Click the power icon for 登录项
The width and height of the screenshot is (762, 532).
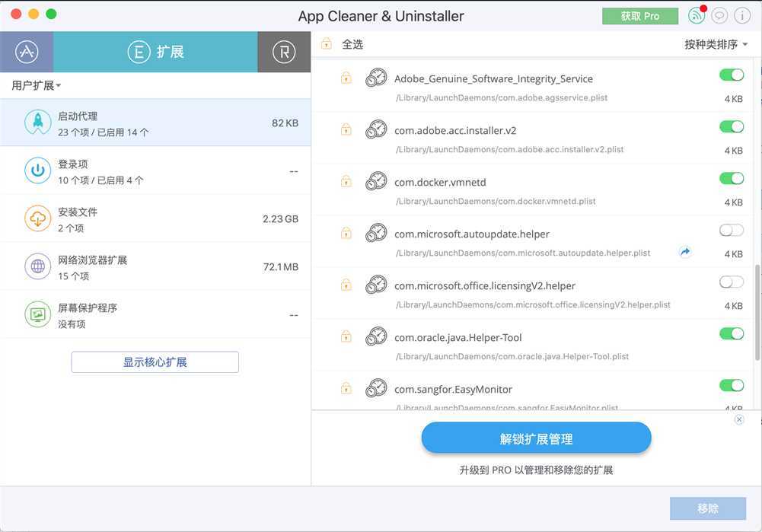38,170
